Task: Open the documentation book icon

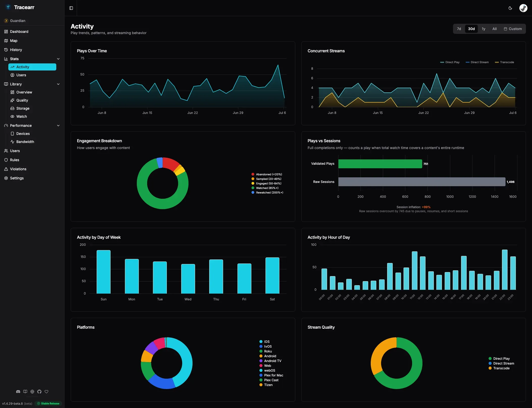Action: 25,392
